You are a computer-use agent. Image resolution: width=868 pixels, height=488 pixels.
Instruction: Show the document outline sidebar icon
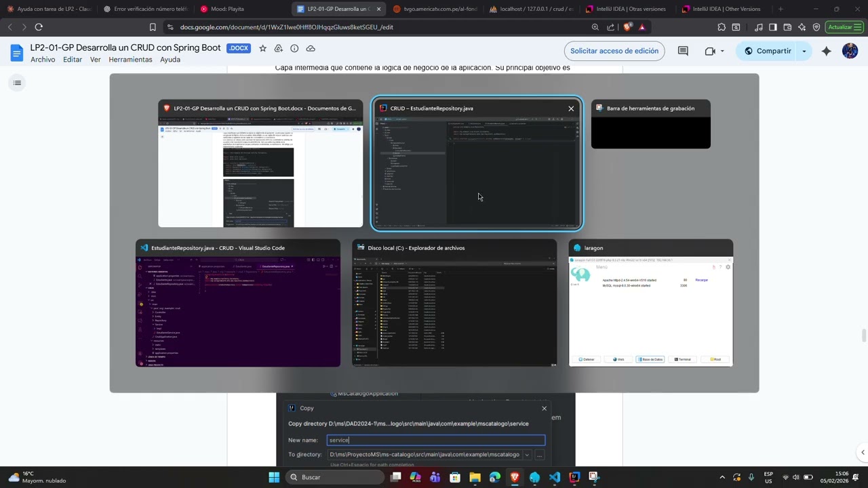click(x=17, y=83)
